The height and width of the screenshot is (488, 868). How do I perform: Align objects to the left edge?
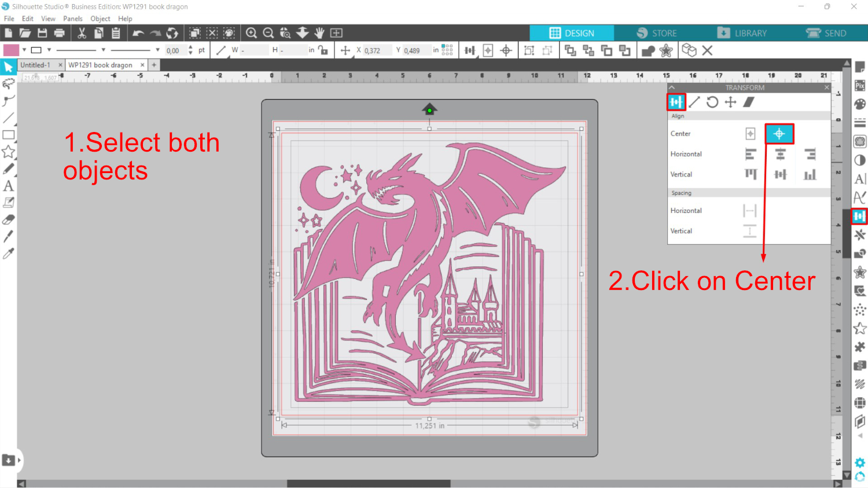click(x=751, y=154)
